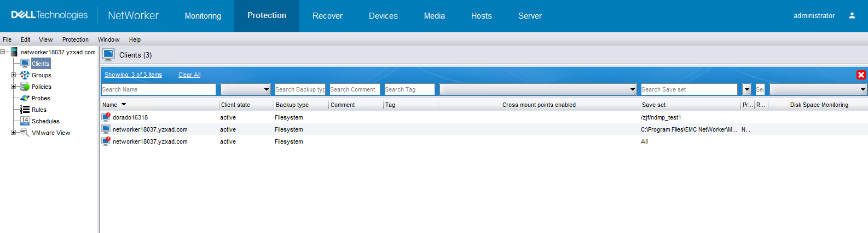This screenshot has height=233, width=868.
Task: Switch to the Protection tab in top navigation
Action: pos(267,15)
